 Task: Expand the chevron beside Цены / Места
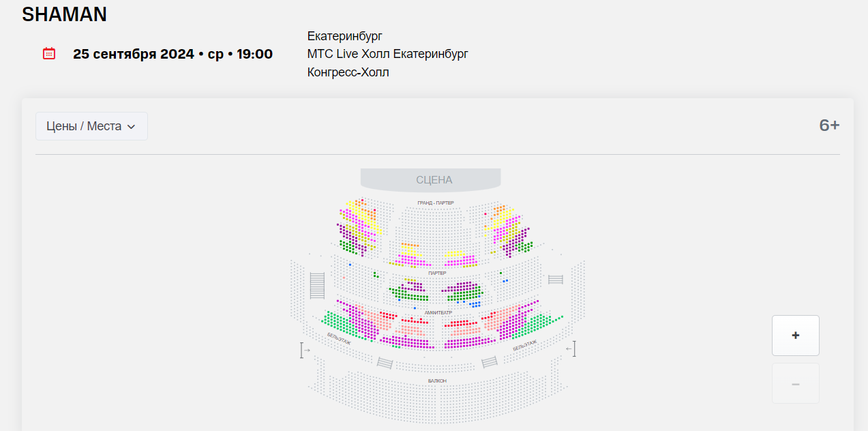click(132, 126)
